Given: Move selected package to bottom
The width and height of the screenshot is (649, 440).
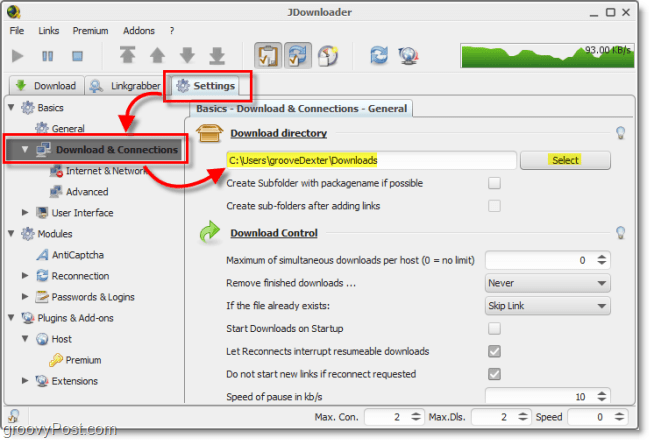Looking at the screenshot, I should [x=217, y=55].
